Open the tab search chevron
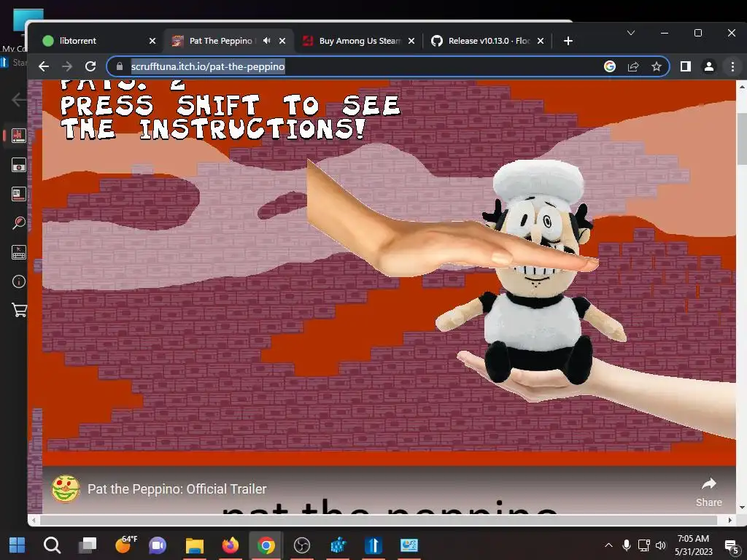 (x=631, y=33)
